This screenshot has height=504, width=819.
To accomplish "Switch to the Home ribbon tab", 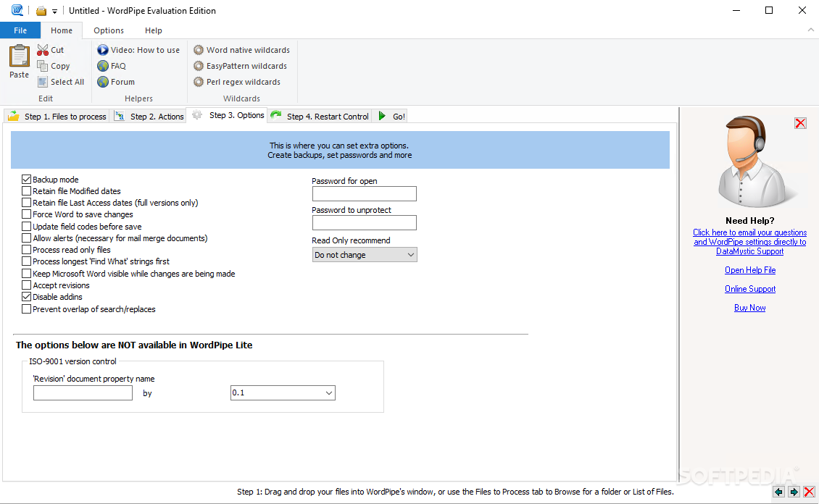I will coord(62,30).
